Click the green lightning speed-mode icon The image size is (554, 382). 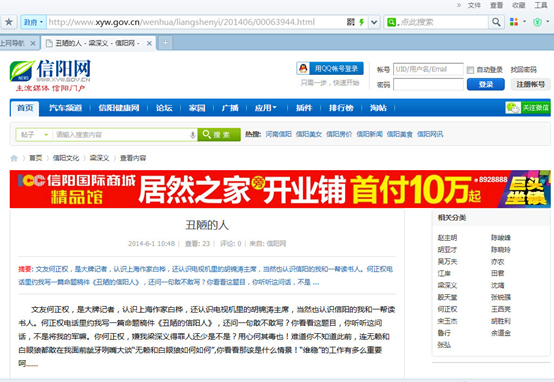click(361, 22)
